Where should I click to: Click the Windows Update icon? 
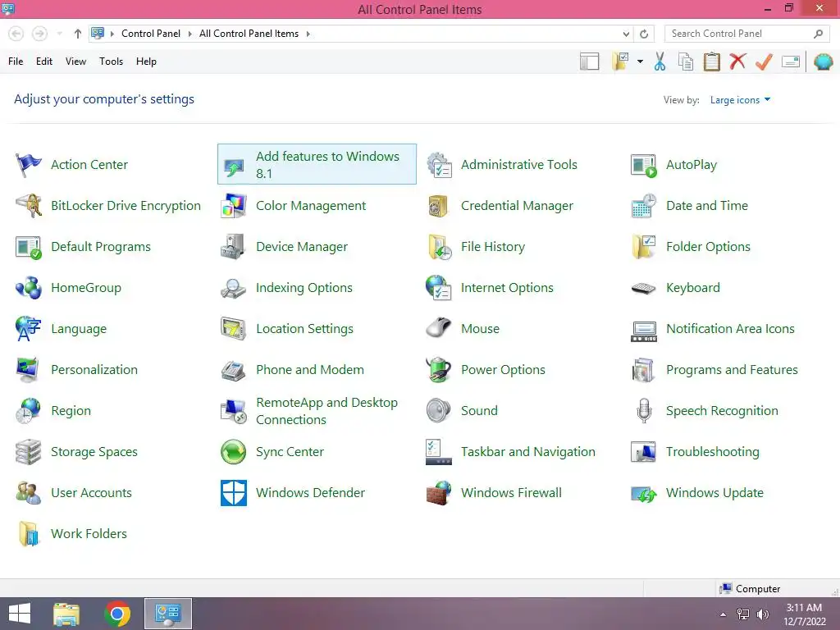coord(643,494)
